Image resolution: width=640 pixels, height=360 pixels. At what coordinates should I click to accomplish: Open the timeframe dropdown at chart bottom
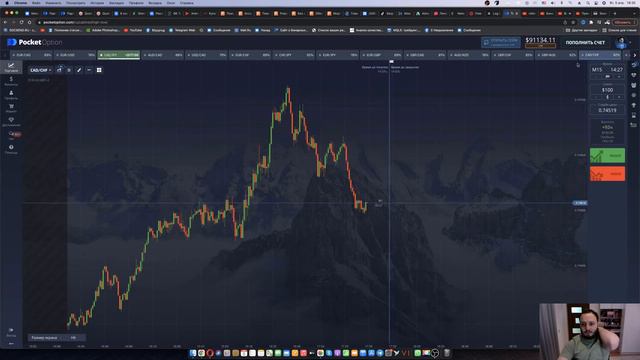tap(57, 338)
